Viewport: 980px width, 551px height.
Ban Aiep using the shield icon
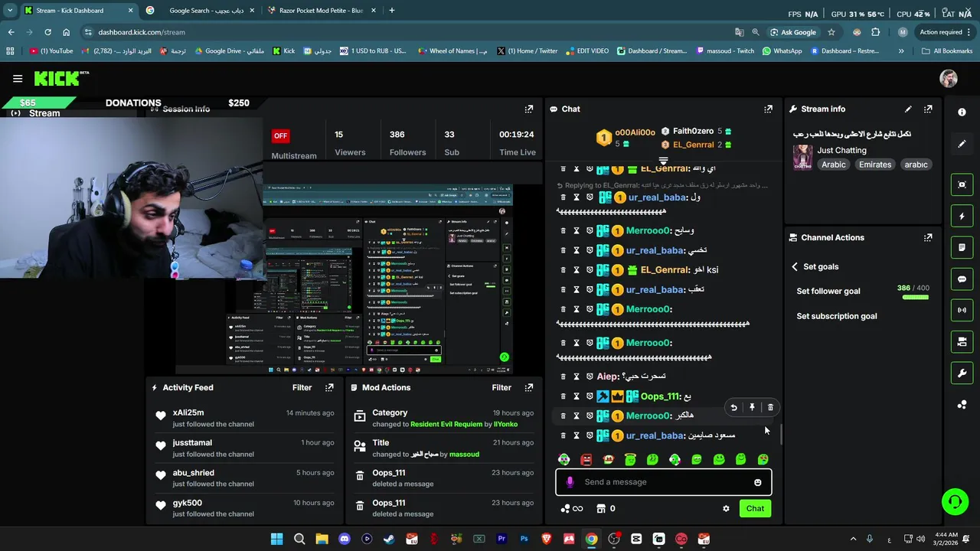coord(590,377)
